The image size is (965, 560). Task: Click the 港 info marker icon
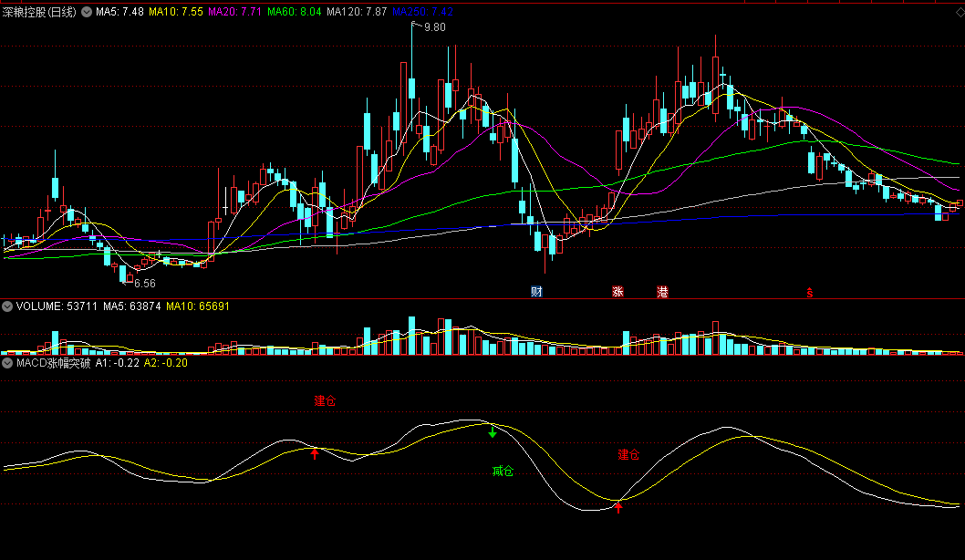pyautogui.click(x=662, y=292)
